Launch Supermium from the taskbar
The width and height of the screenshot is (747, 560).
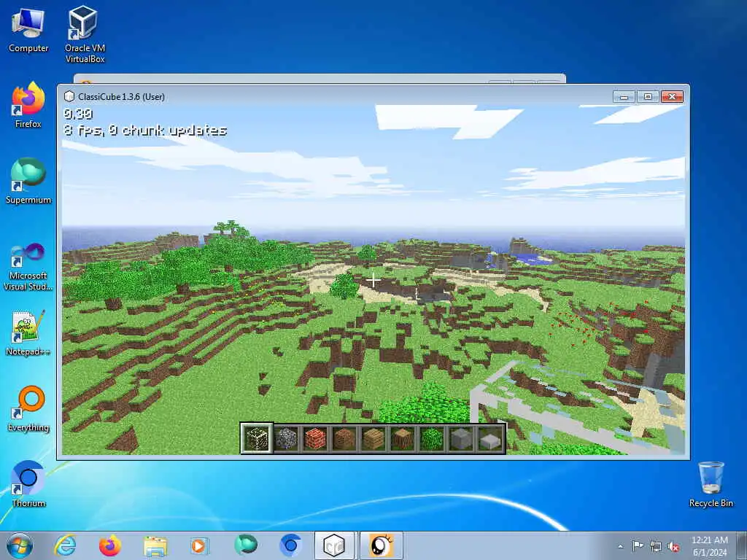[x=245, y=545]
